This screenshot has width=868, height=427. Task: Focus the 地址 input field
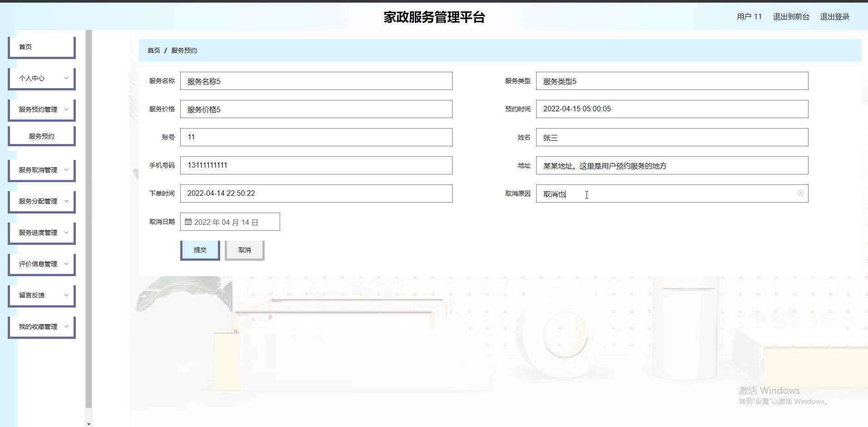672,165
